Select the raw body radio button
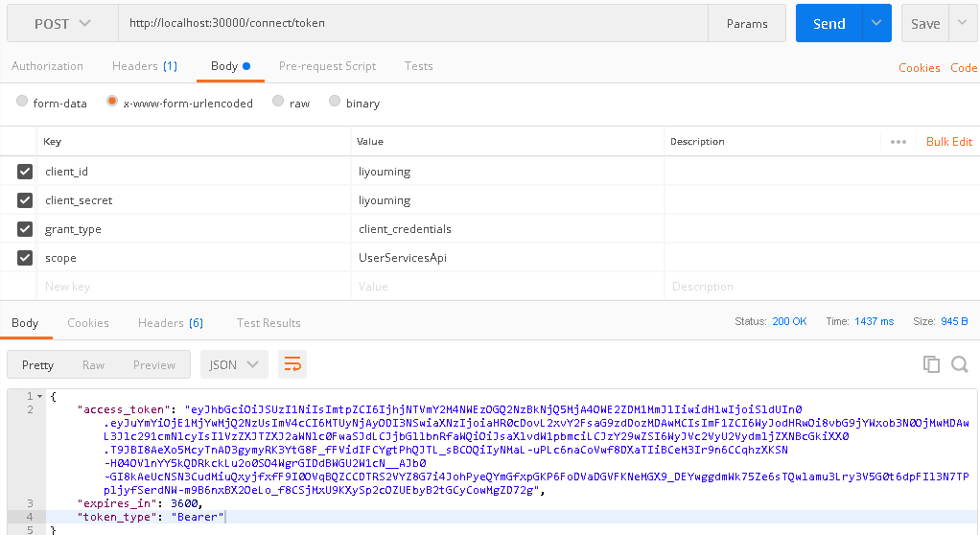This screenshot has height=535, width=980. point(278,101)
